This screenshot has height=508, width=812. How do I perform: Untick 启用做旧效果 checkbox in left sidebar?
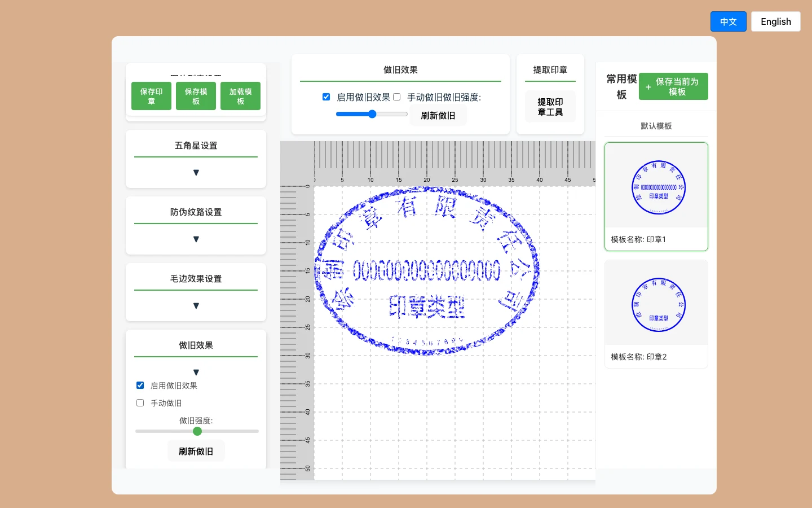140,386
